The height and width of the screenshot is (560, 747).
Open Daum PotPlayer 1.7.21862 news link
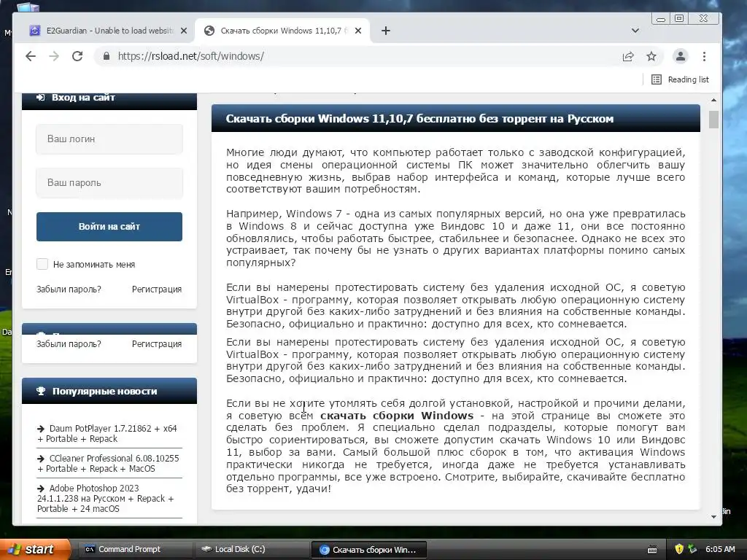pos(107,433)
